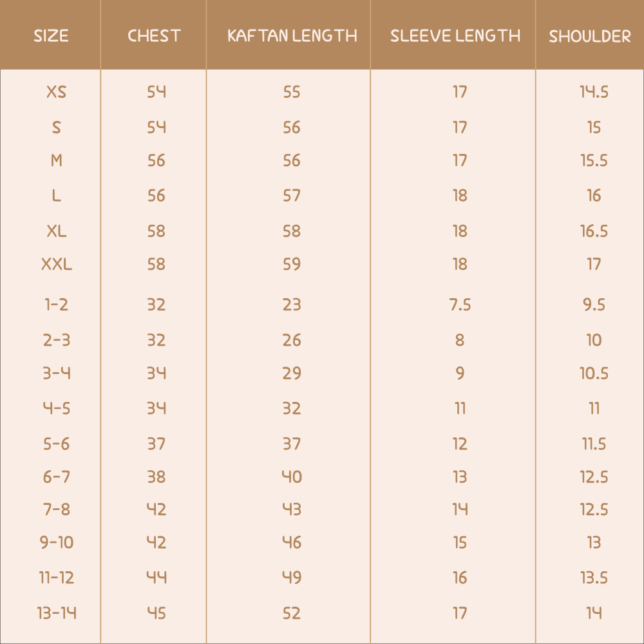
Task: Select kaftan length 23 for size 1-2
Action: coord(292,305)
